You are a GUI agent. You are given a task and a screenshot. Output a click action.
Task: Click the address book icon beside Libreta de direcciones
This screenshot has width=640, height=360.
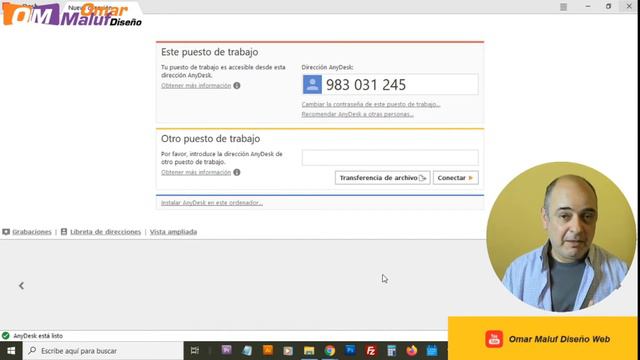click(64, 231)
